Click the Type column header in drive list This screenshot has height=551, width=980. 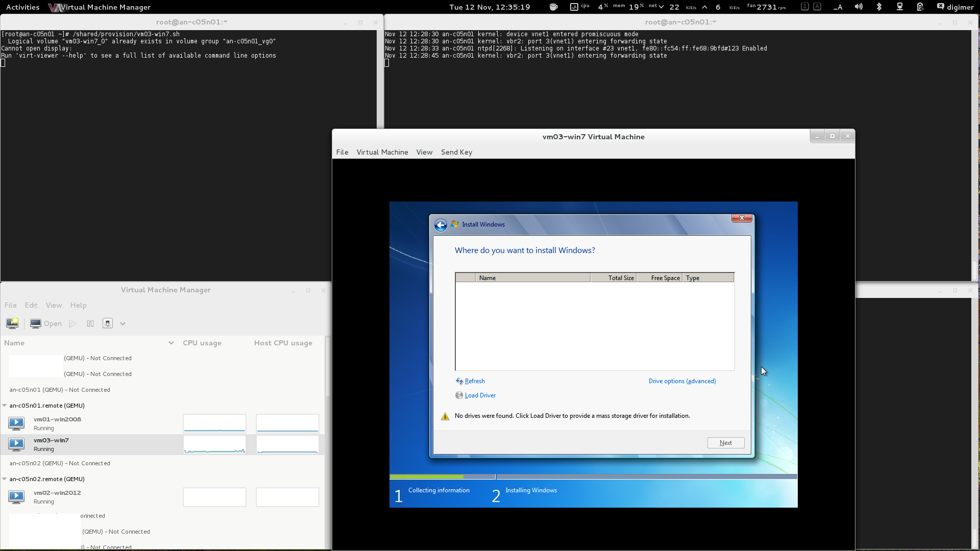(x=708, y=278)
